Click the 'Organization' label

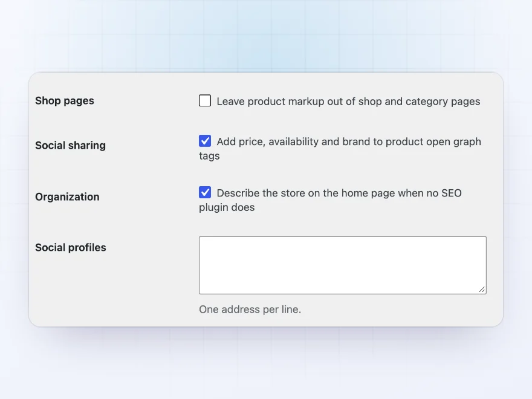pos(67,197)
